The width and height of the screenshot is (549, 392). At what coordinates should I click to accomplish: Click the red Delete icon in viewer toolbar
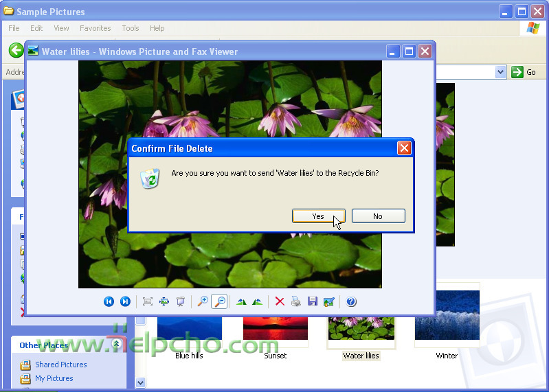(x=280, y=301)
